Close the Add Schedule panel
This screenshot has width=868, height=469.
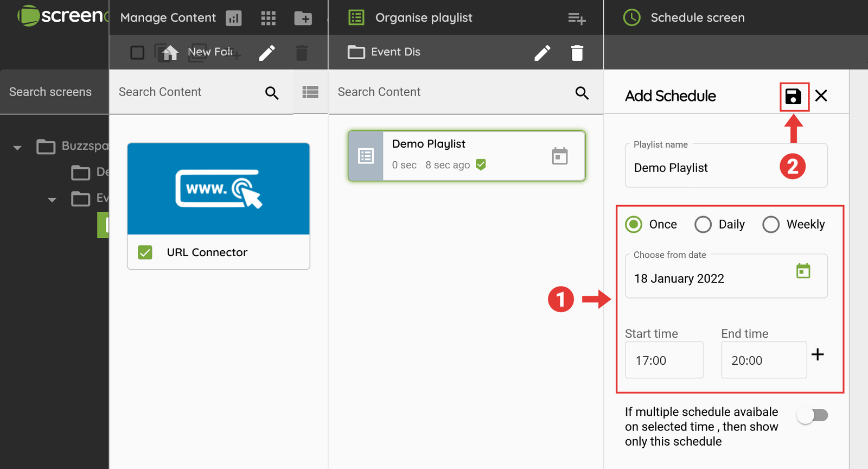tap(821, 96)
